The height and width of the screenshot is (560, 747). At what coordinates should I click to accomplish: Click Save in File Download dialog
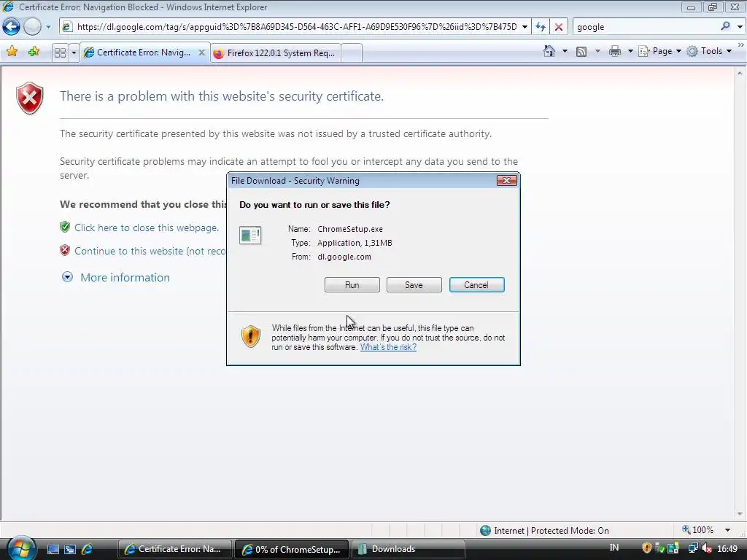point(414,285)
